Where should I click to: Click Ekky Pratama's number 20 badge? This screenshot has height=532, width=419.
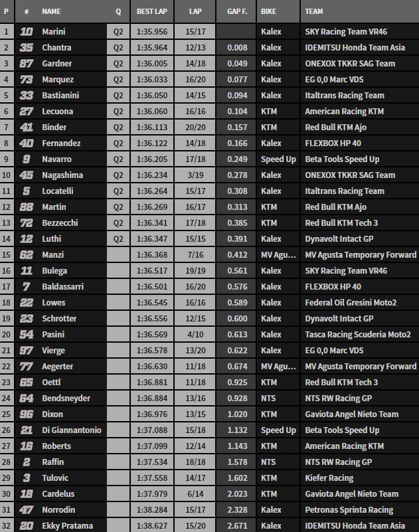[27, 525]
